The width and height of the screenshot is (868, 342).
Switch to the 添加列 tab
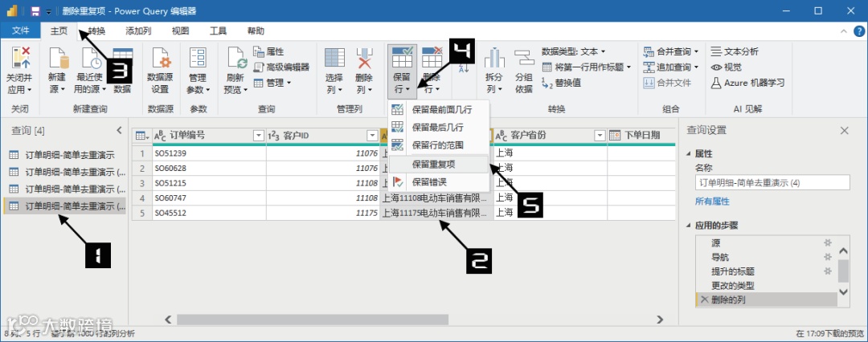[138, 31]
